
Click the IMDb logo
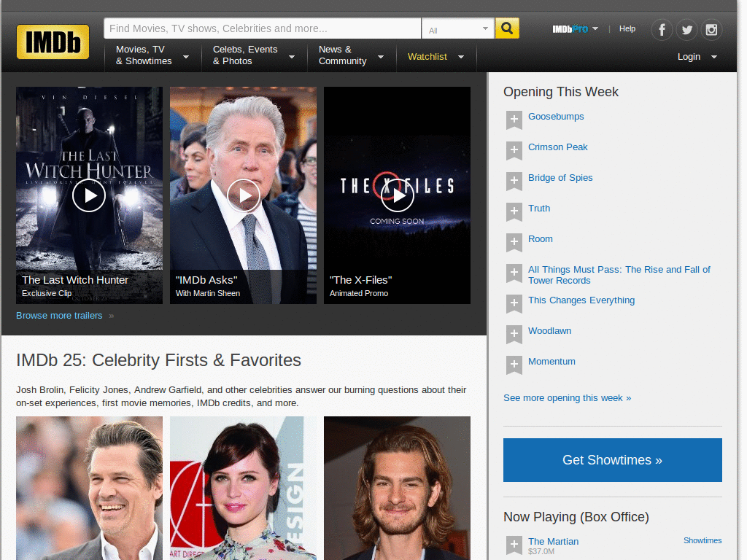[x=53, y=42]
